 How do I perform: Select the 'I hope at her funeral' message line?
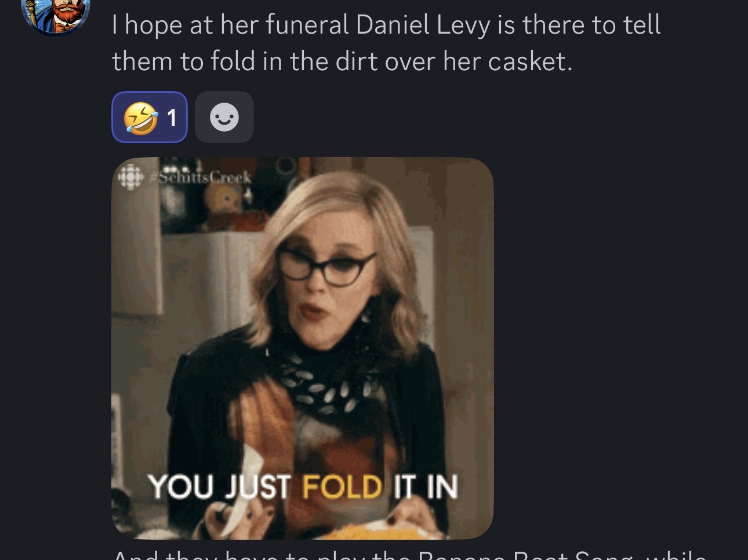click(386, 25)
